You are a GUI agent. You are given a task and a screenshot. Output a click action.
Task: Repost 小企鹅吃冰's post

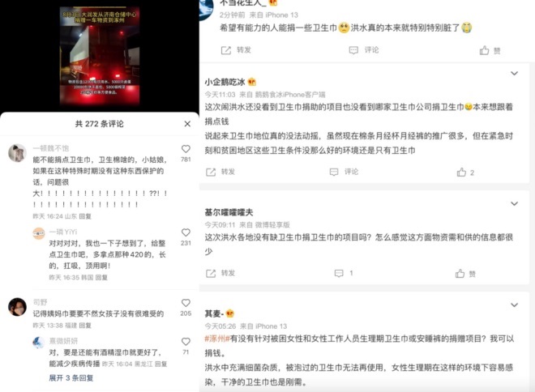tap(220, 172)
